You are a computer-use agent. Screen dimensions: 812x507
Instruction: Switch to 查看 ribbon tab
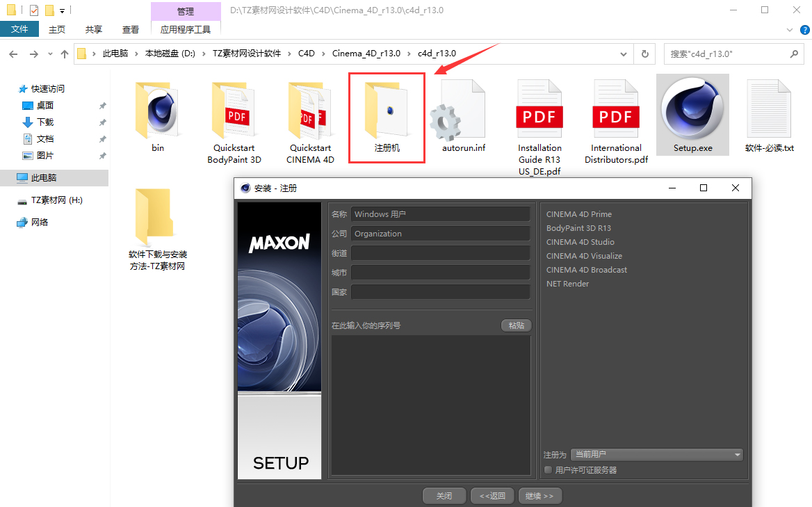131,29
